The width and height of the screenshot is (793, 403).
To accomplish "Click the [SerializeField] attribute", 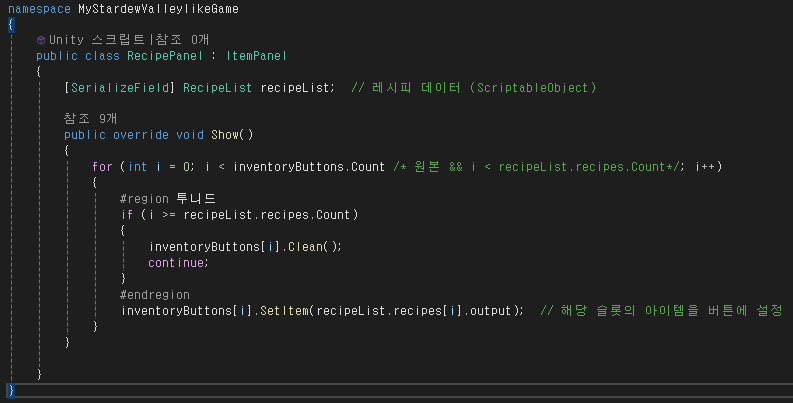I will click(x=119, y=87).
